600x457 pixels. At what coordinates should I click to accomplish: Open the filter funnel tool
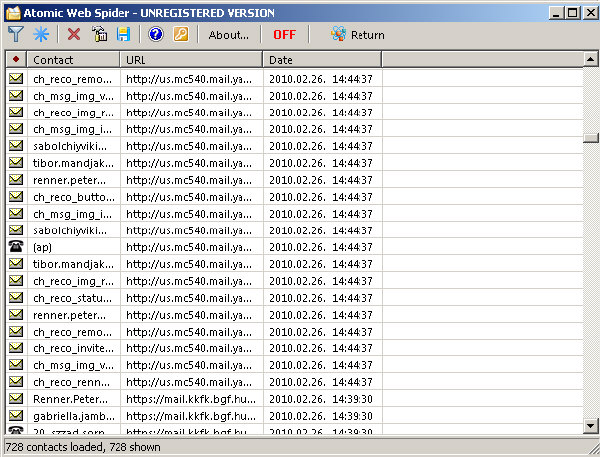16,34
